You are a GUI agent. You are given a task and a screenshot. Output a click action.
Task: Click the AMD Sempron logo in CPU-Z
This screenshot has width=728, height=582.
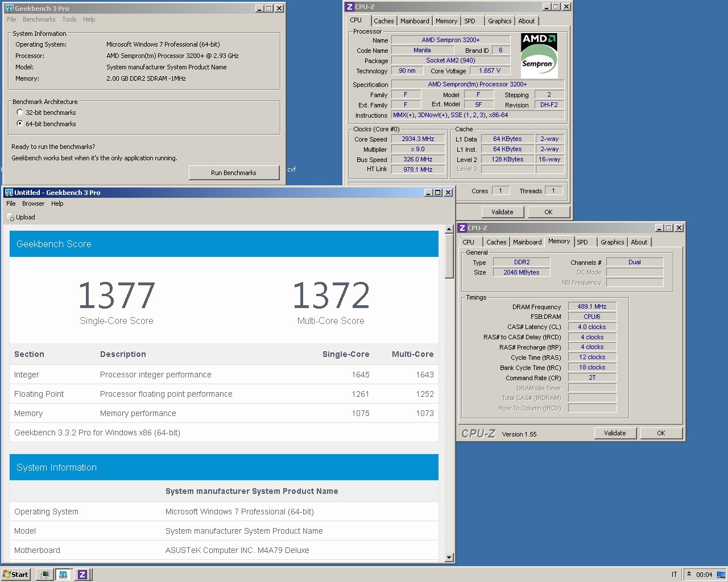539,55
